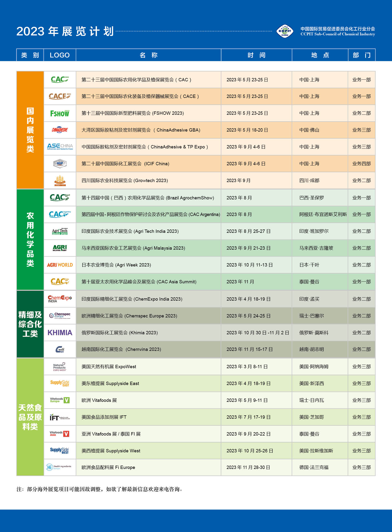Click the Chemspec Europe 2023 exhibition name
Viewport: 392px width, 532px height.
click(x=129, y=316)
